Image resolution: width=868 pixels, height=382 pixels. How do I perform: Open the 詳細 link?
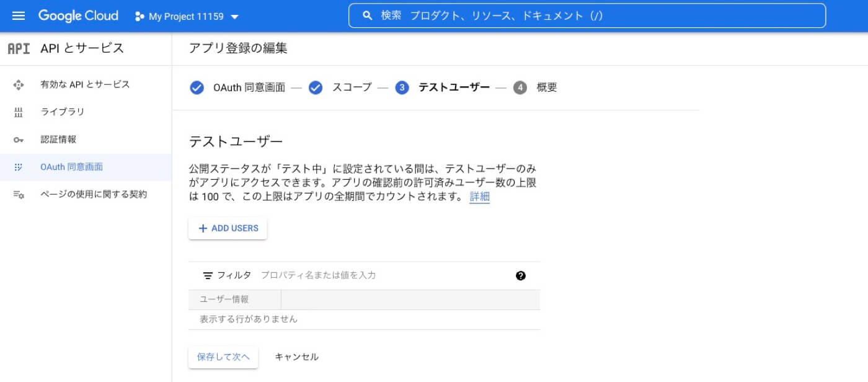coord(479,196)
